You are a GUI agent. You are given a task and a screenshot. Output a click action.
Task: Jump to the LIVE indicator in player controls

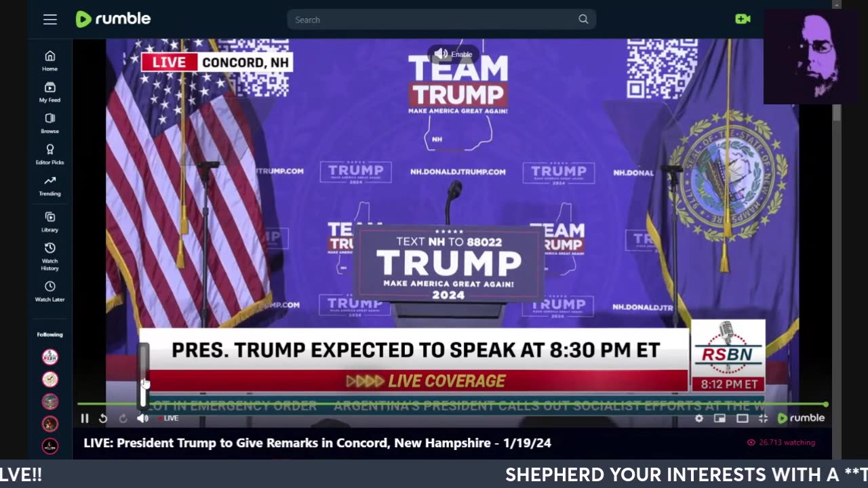(x=168, y=418)
